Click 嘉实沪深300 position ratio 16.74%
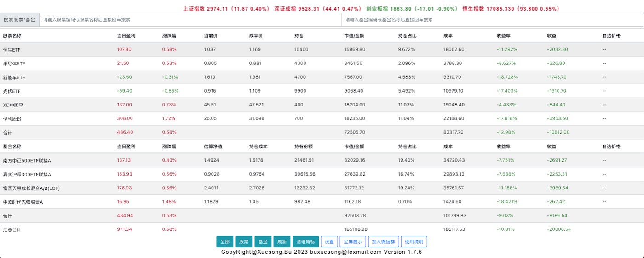The height and width of the screenshot is (258, 644). click(406, 174)
